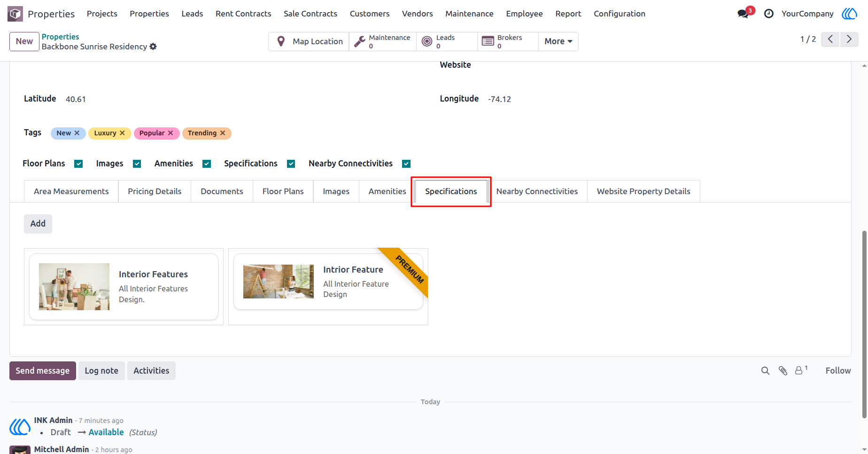Open the Map Location pin button
Image resolution: width=868 pixels, height=454 pixels.
tap(309, 41)
